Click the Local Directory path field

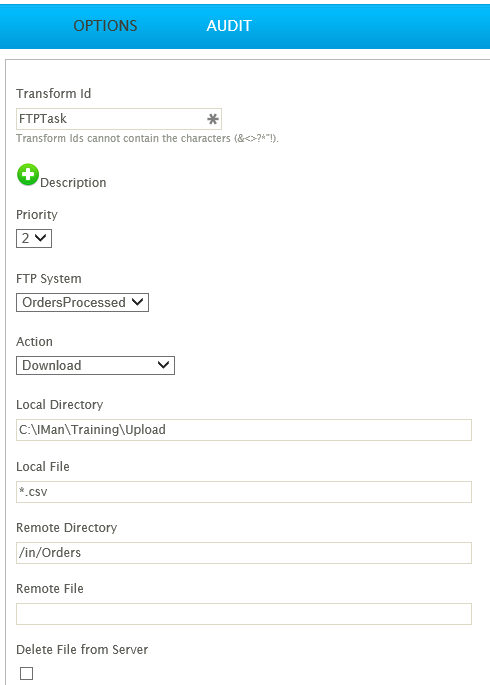click(x=244, y=430)
